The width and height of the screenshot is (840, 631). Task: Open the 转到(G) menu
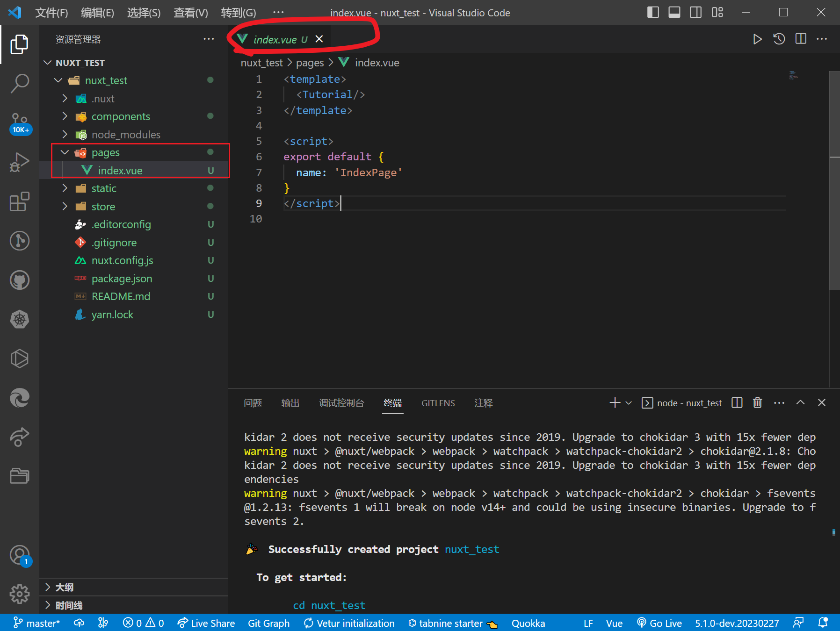click(x=239, y=13)
